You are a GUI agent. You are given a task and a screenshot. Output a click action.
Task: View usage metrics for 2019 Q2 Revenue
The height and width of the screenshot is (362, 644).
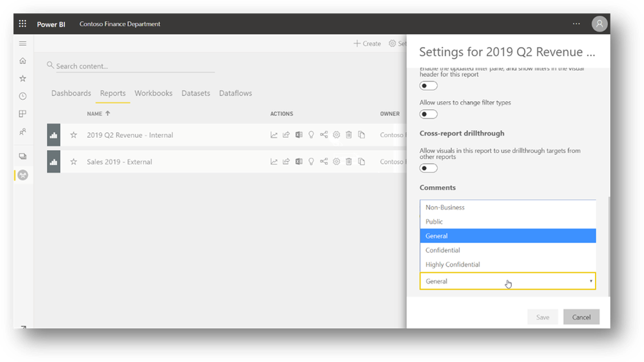(x=274, y=135)
